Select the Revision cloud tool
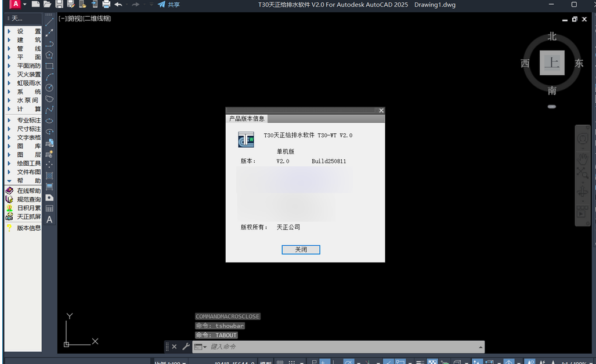 [49, 99]
